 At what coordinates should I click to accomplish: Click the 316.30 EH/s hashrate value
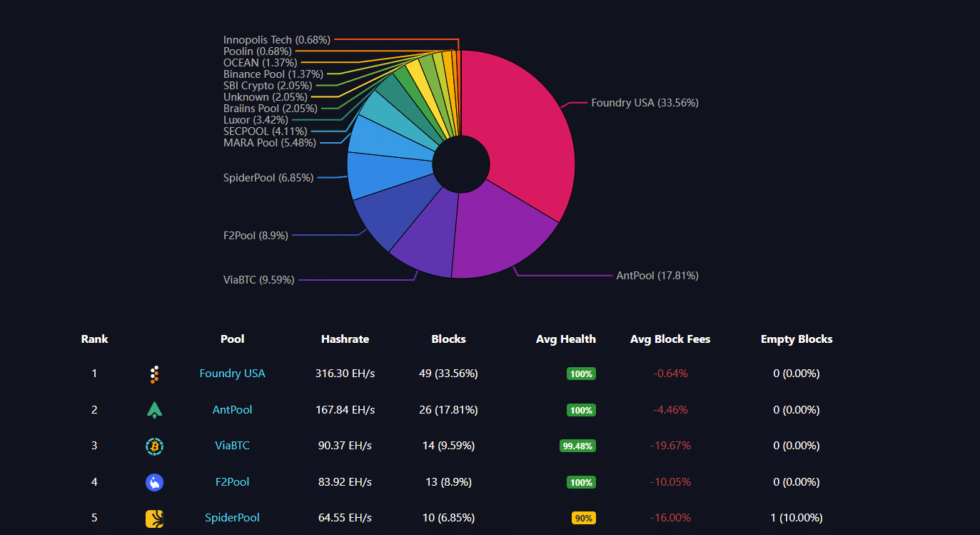(345, 374)
